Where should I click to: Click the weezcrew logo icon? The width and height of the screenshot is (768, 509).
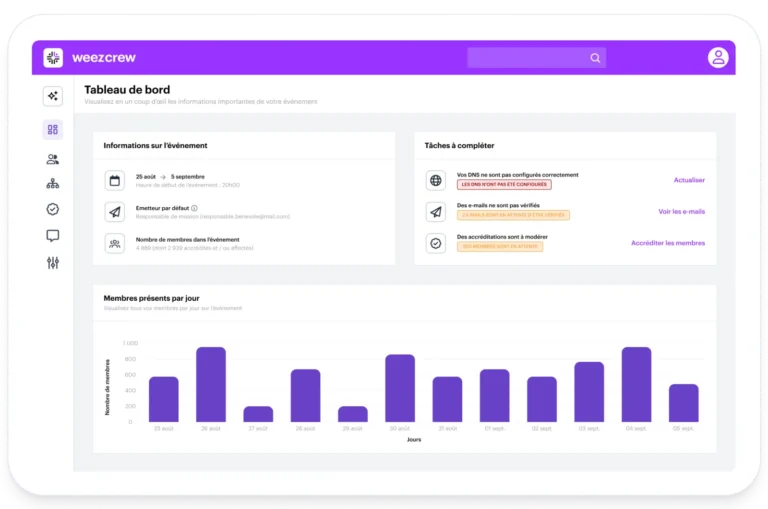coord(53,58)
